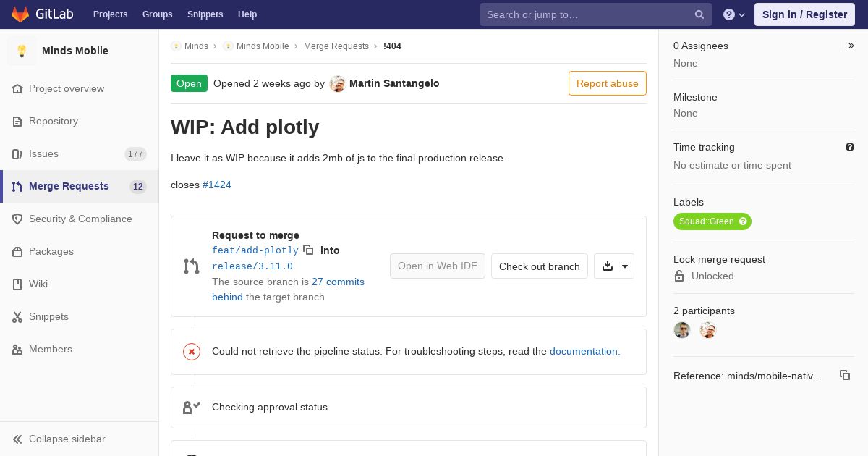The image size is (868, 456).
Task: Click the Squad::Green label help icon
Action: (x=743, y=221)
